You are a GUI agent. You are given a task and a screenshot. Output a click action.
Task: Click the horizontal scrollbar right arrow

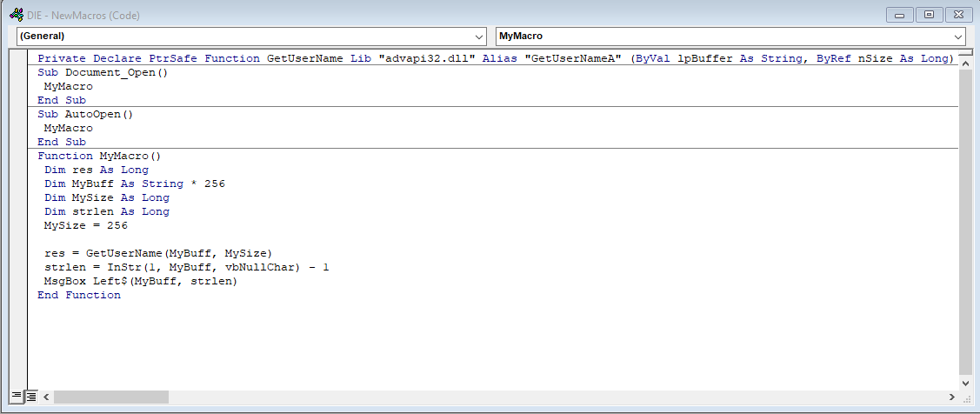(x=951, y=397)
